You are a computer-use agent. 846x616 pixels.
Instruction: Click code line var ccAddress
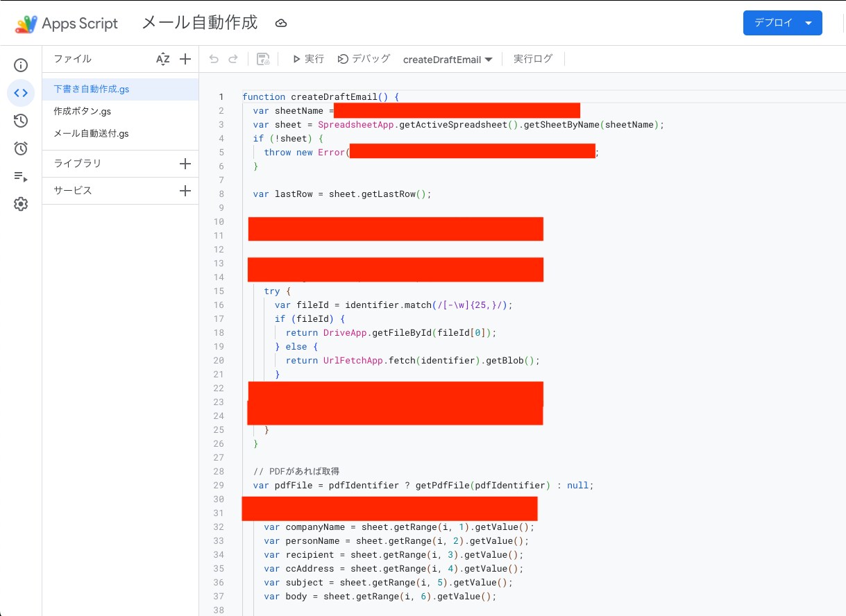tap(394, 569)
